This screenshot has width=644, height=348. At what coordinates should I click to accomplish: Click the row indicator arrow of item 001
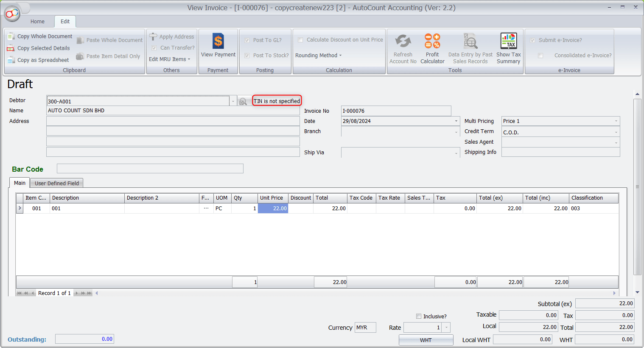click(x=20, y=209)
